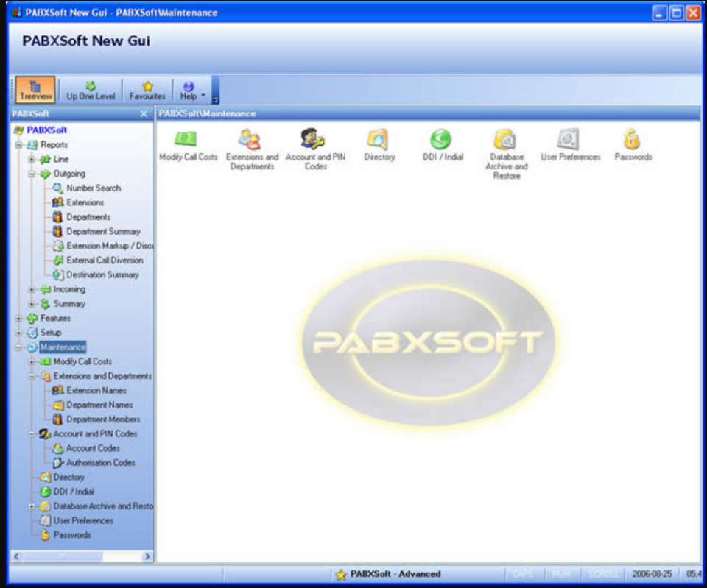Go Up One Level via toolbar

click(91, 90)
